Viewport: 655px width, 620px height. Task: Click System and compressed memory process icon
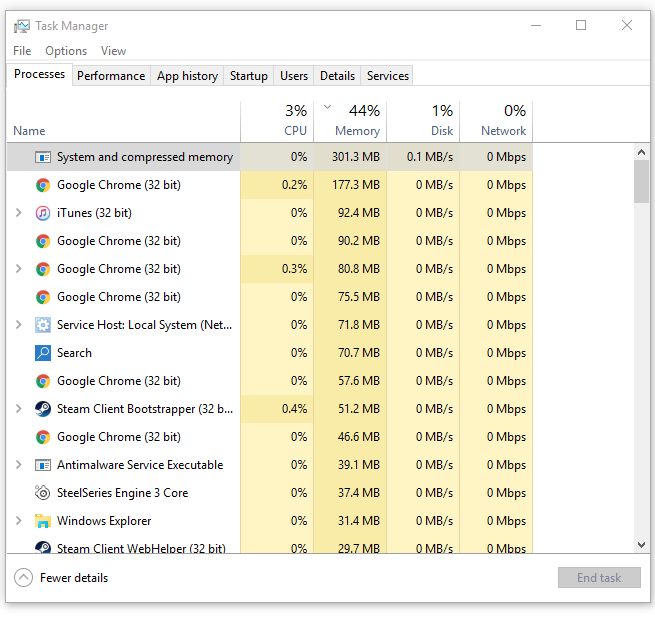point(43,157)
